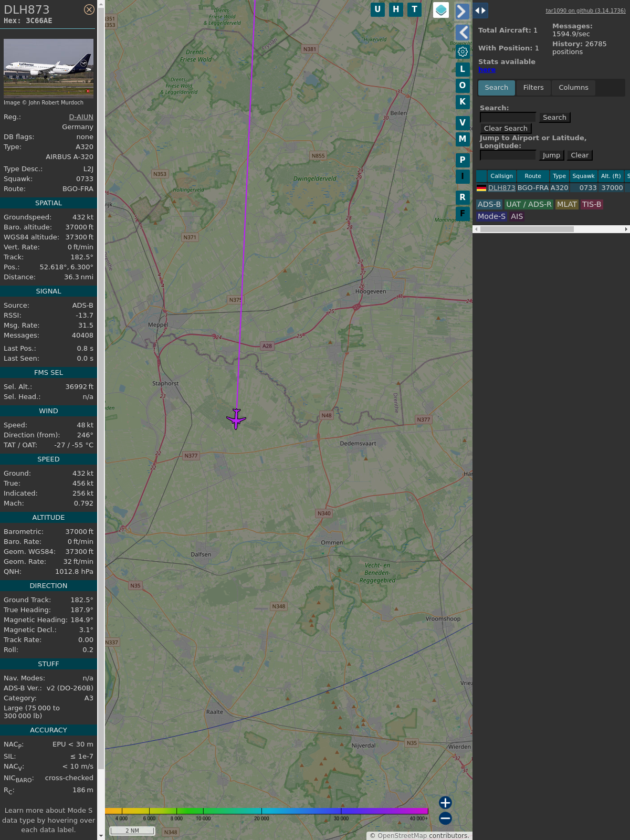Toggle the O map button
Viewport: 630px width, 840px height.
click(x=463, y=86)
